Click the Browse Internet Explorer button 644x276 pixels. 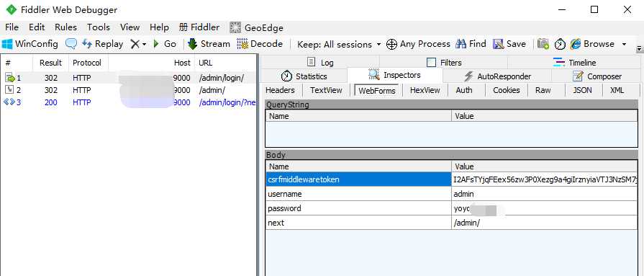(x=592, y=44)
